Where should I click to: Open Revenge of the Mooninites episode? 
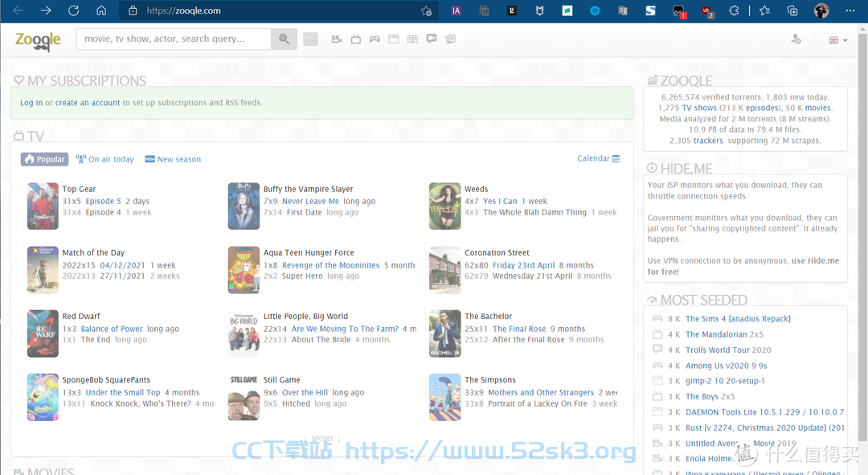point(330,265)
